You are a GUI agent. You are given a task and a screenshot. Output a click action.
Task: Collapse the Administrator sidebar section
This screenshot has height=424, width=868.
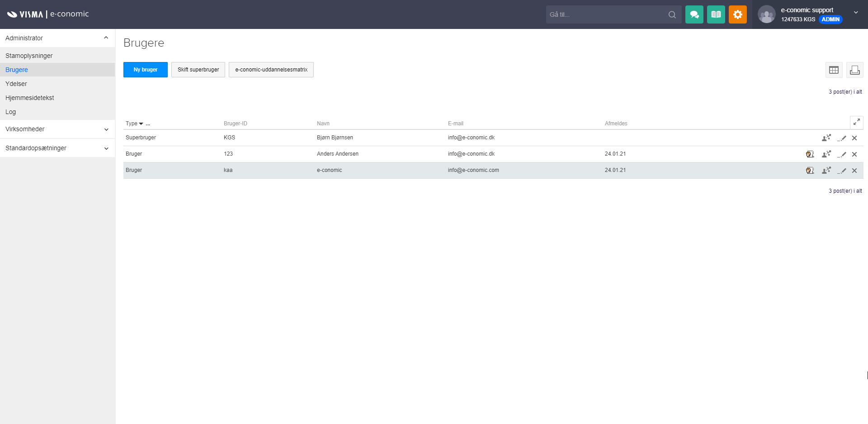point(106,38)
